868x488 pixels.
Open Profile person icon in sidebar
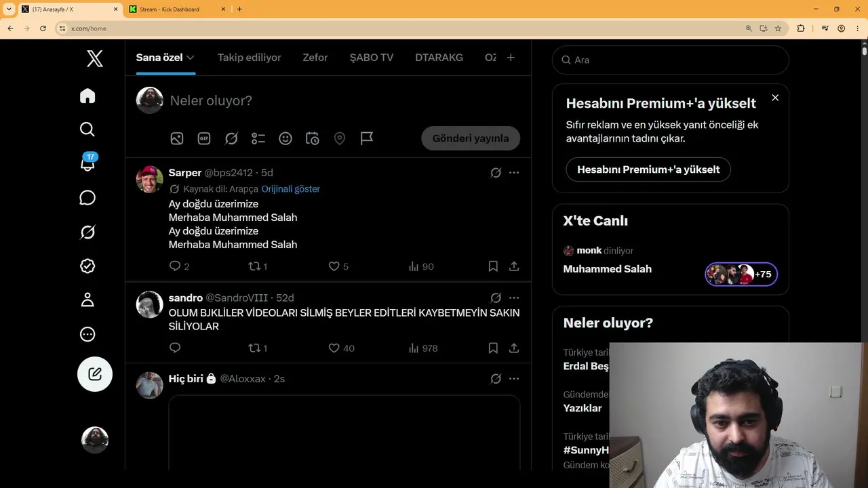(x=87, y=300)
